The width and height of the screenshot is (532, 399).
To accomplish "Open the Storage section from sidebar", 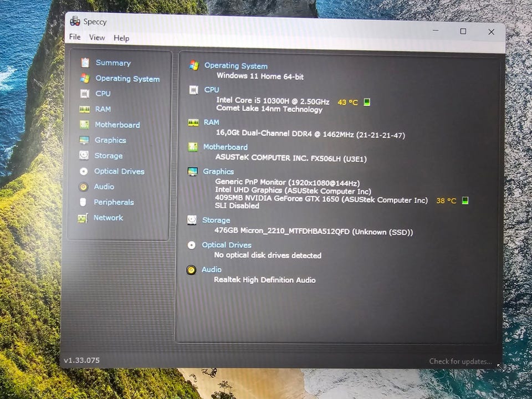I will coord(109,156).
